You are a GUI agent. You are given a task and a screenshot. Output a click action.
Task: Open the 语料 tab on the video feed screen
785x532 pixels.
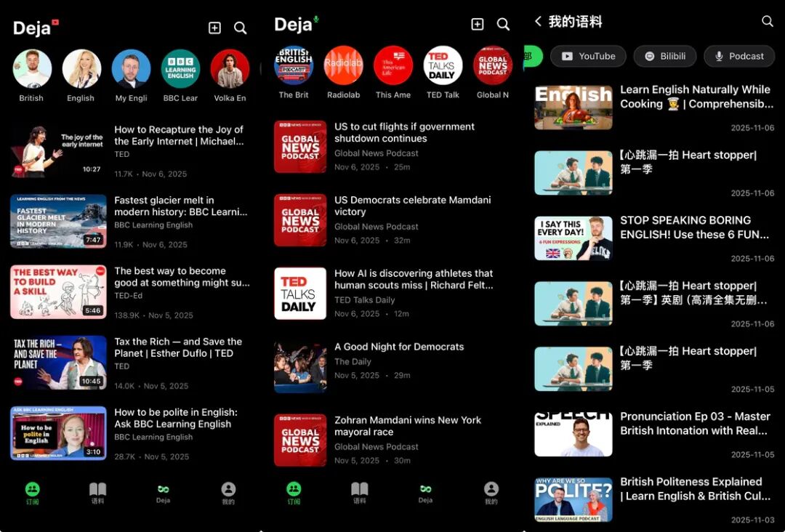coord(97,493)
